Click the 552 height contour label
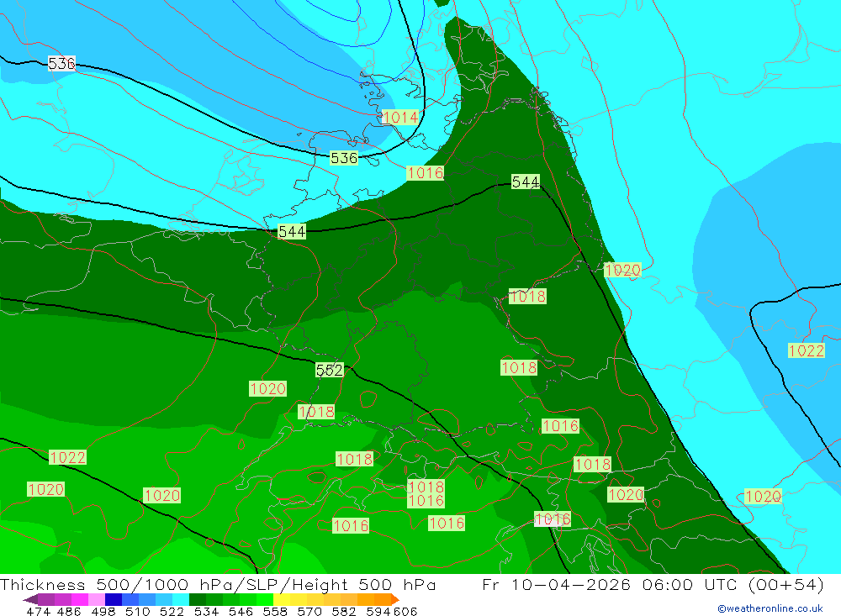Viewport: 841px width, 616px height. pos(330,370)
